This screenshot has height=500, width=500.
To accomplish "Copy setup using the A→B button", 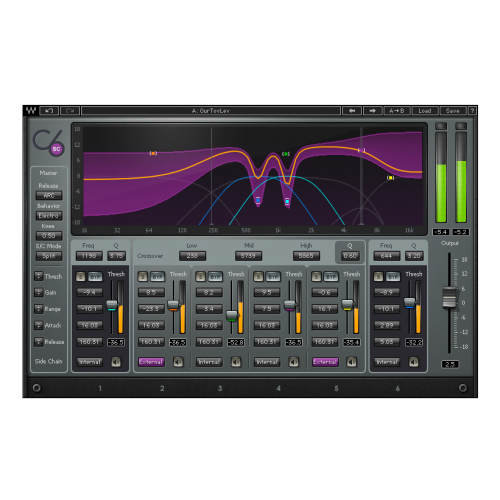I will tap(397, 111).
